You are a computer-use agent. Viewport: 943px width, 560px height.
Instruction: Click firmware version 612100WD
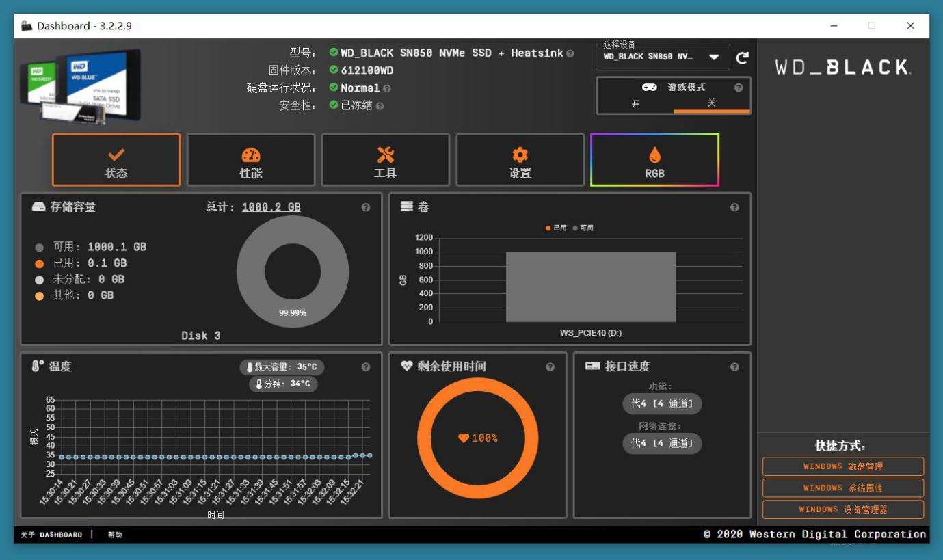click(x=367, y=70)
